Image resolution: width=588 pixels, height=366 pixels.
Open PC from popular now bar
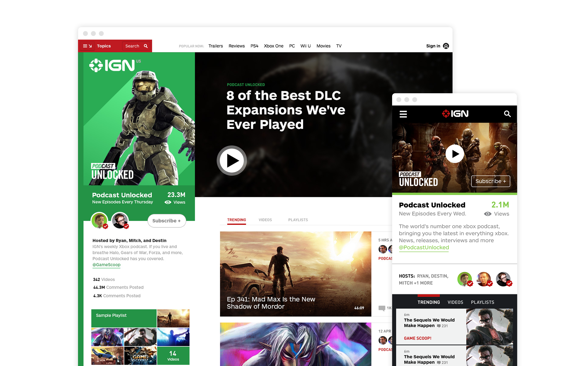click(x=292, y=46)
